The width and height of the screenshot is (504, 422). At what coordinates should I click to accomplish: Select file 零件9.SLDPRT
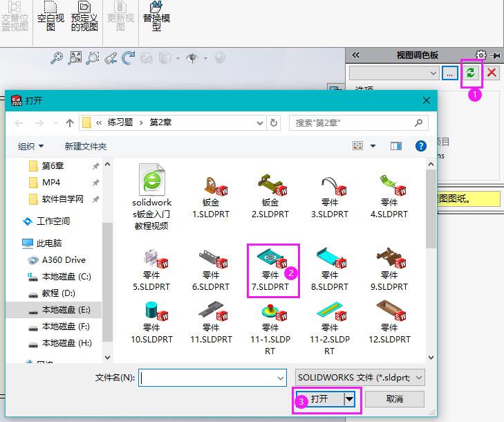tap(389, 270)
